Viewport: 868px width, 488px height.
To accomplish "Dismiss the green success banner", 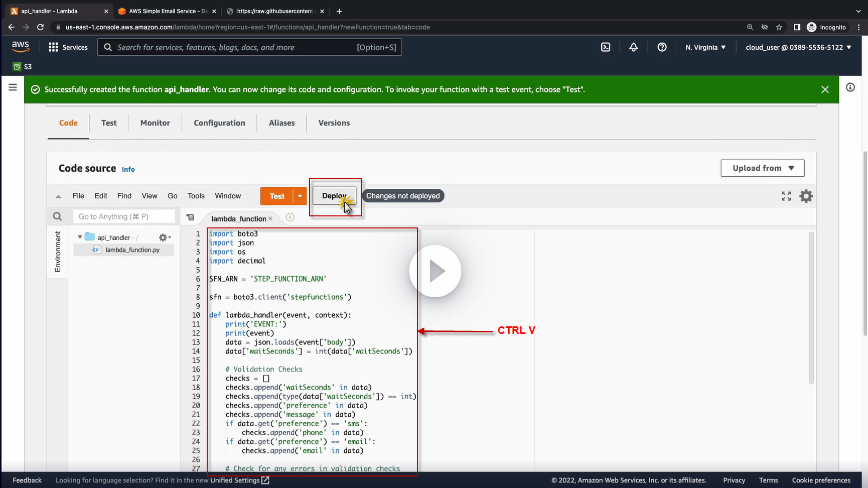I will pyautogui.click(x=825, y=89).
